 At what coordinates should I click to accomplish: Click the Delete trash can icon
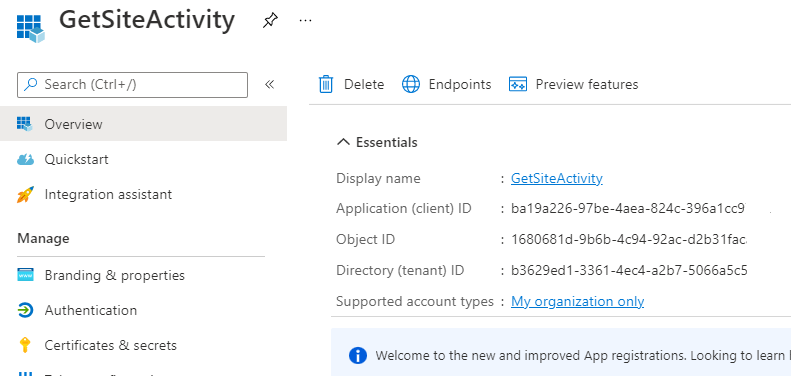click(x=326, y=84)
